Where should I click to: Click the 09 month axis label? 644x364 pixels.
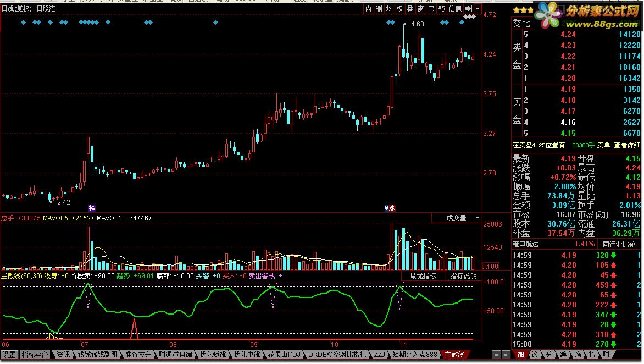[254, 345]
